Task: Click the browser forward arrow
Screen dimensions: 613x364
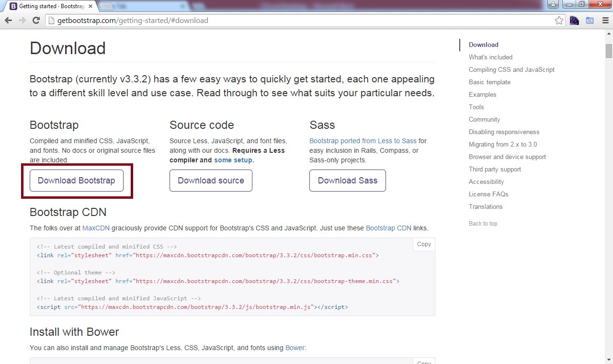Action: (22, 21)
